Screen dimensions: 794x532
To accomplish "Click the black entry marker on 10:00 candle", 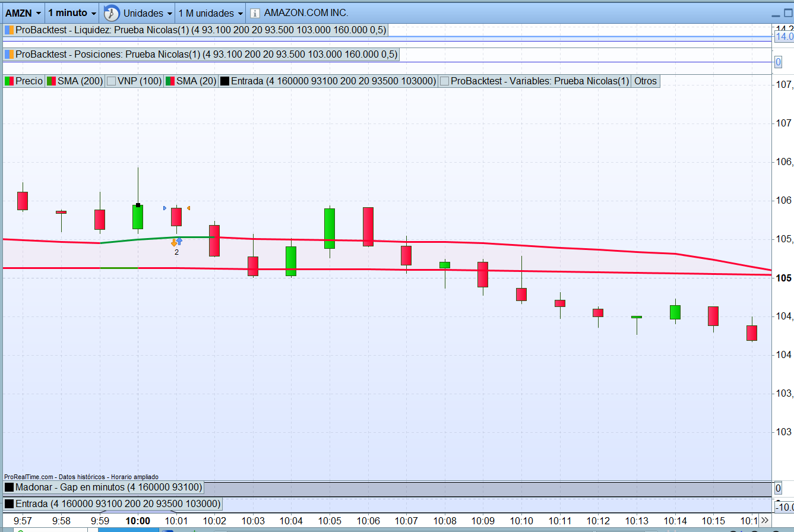I will [x=138, y=205].
